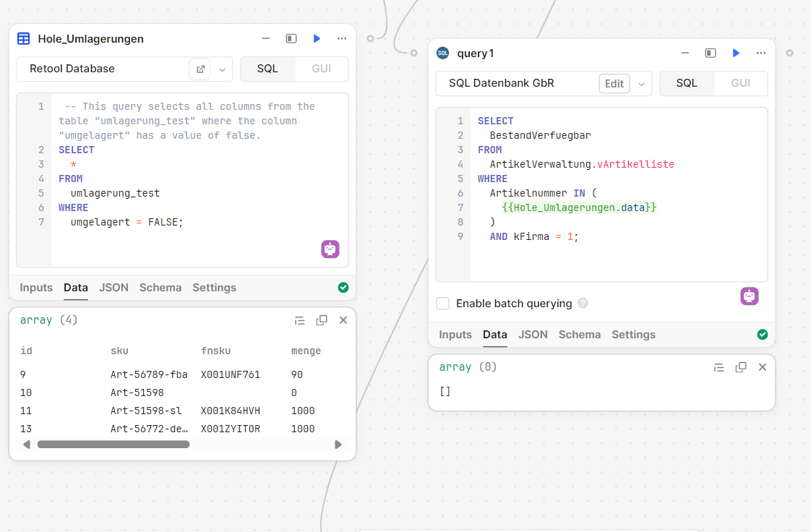The width and height of the screenshot is (811, 532).
Task: Run the query1 block with play icon
Action: [x=736, y=53]
